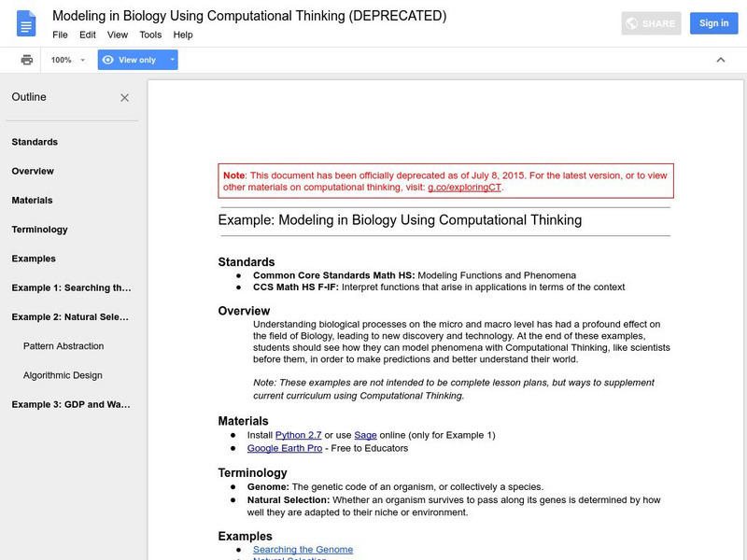Open the 100% zoom dropdown
The height and width of the screenshot is (560, 747).
(x=68, y=60)
